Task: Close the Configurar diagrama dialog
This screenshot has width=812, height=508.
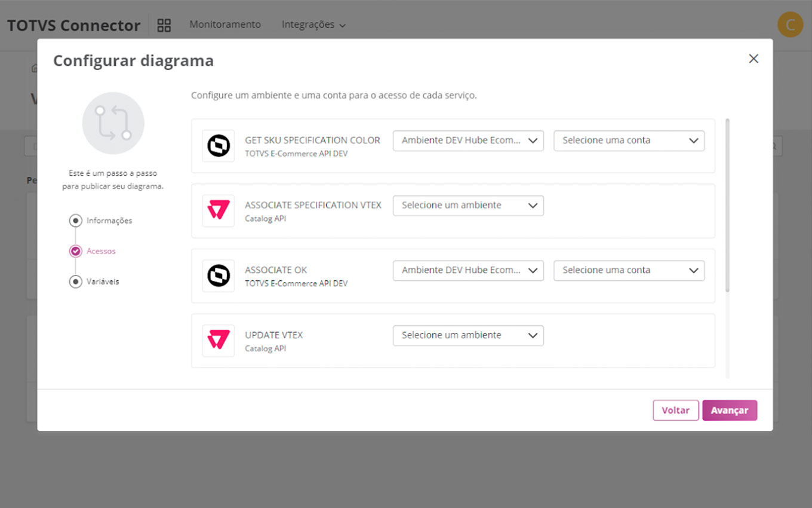Action: click(753, 59)
